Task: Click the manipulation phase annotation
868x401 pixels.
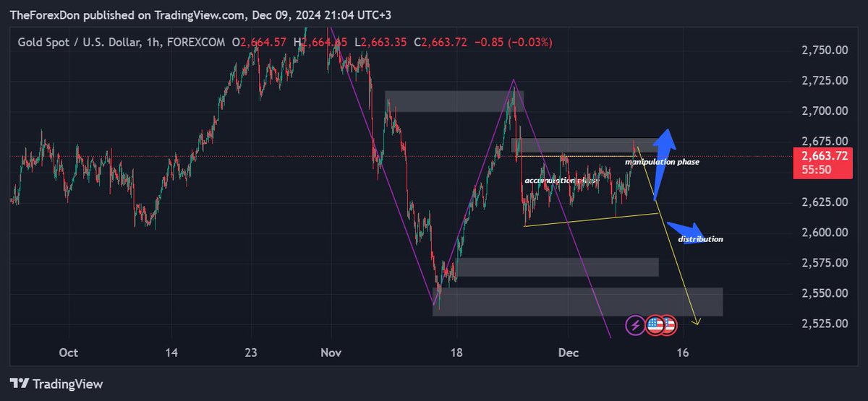Action: click(662, 163)
